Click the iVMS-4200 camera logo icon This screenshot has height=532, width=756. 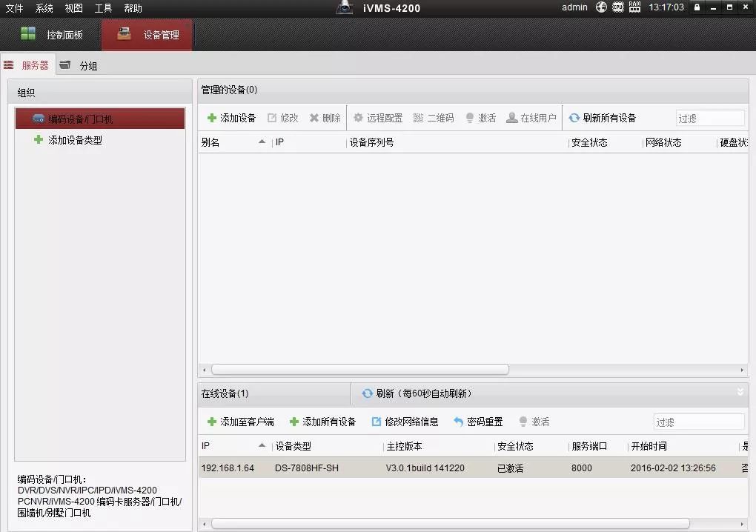[x=344, y=7]
